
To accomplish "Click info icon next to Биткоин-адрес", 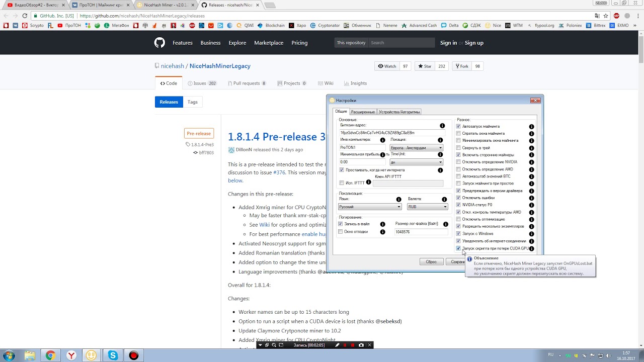I will [x=442, y=126].
